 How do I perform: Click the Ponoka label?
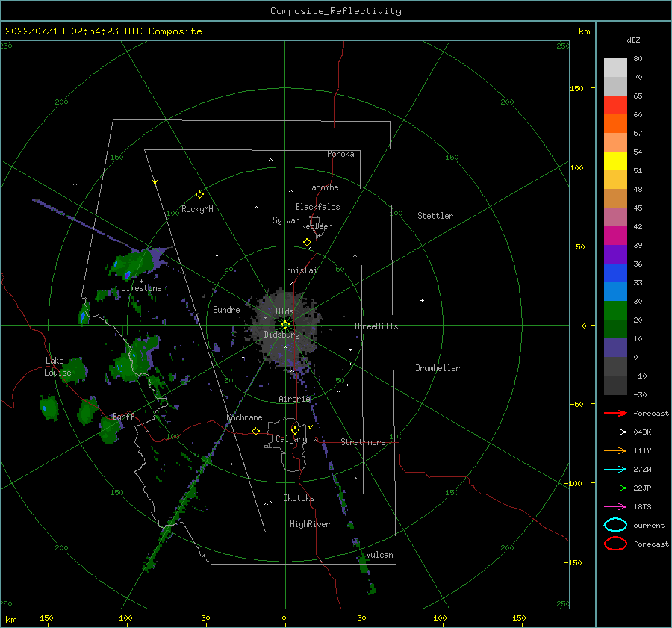340,154
